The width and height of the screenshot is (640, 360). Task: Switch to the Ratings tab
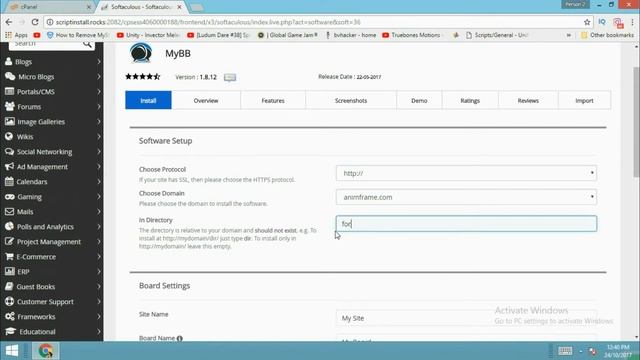click(470, 100)
